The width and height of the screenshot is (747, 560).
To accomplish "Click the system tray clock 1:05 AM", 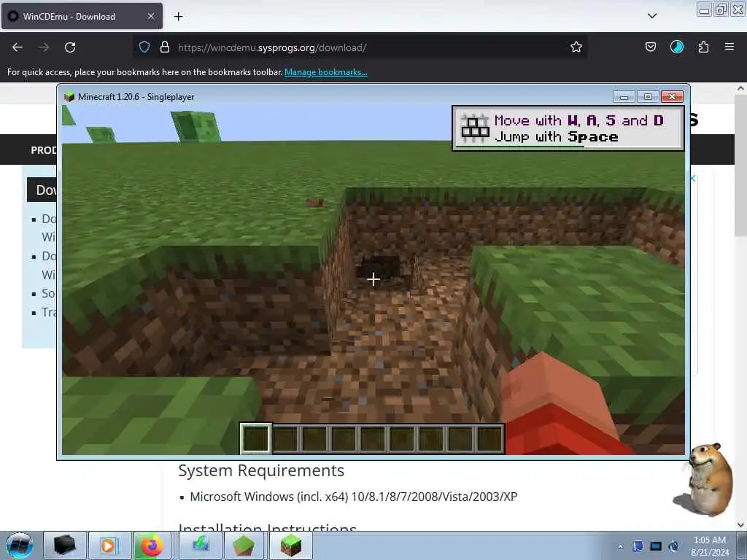I will point(709,545).
